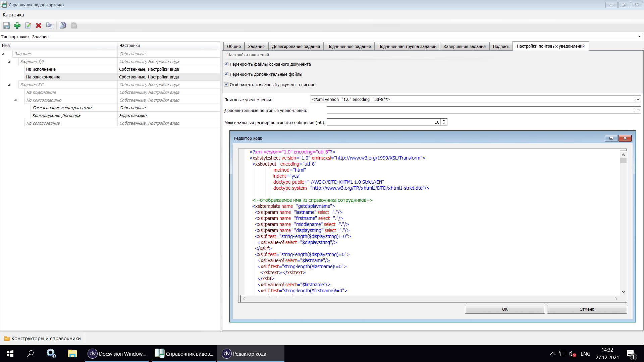Toggle Переносить дополнительные файлы checkbox
Viewport: 644px width, 362px height.
(x=226, y=74)
